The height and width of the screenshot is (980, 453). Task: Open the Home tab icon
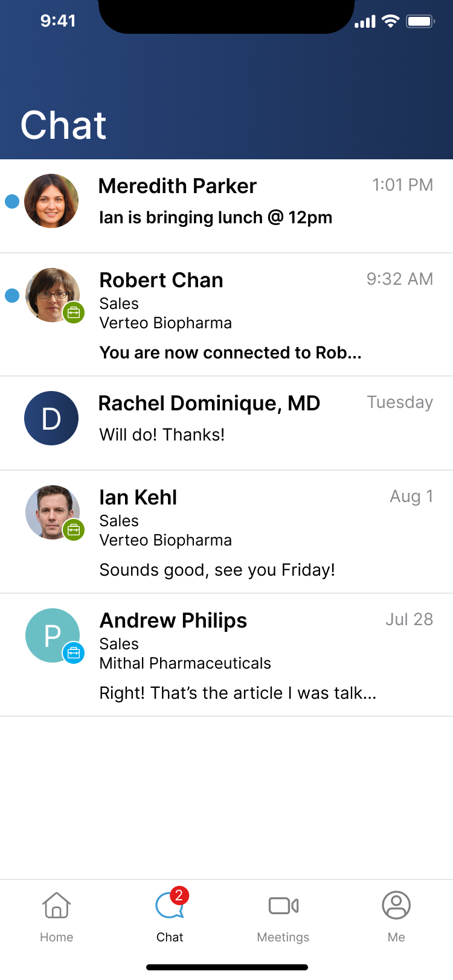57,905
